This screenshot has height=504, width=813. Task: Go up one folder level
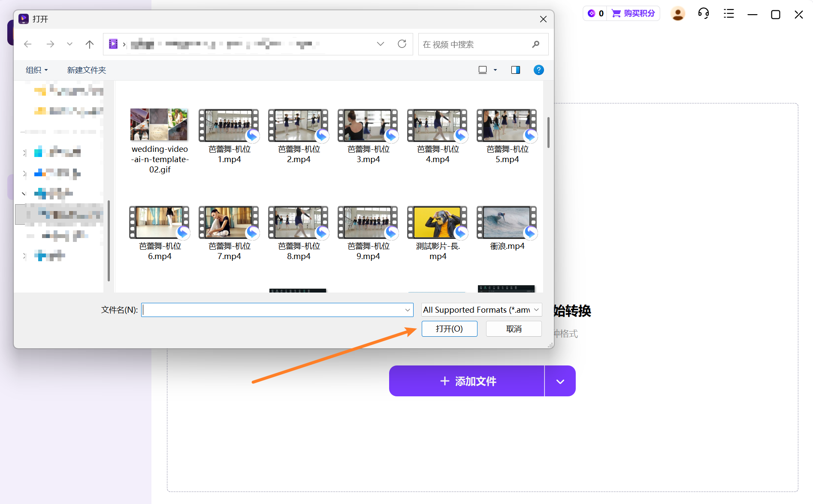click(89, 44)
